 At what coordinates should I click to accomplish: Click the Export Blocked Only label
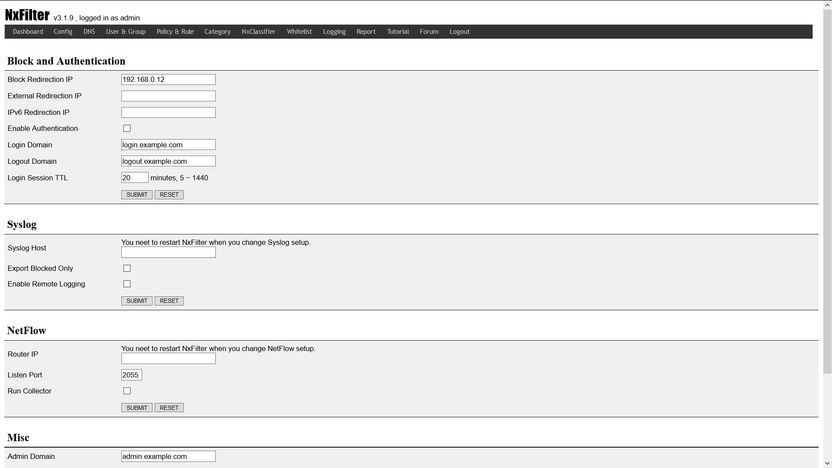click(x=40, y=268)
